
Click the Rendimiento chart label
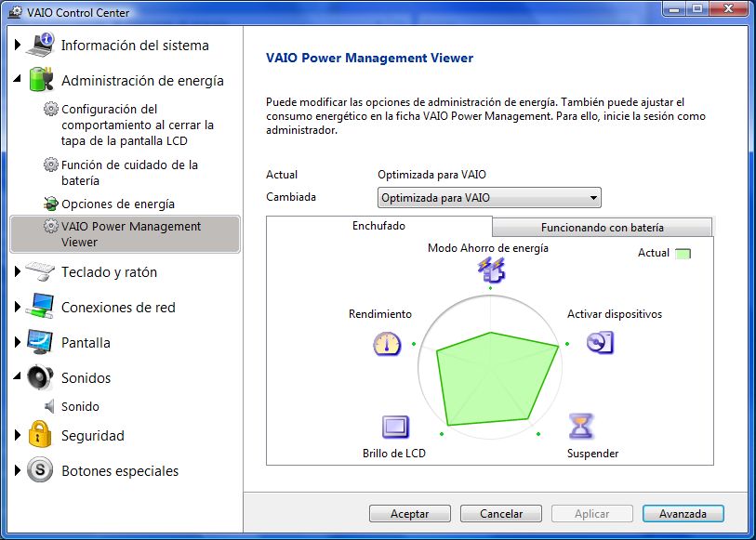coord(380,314)
